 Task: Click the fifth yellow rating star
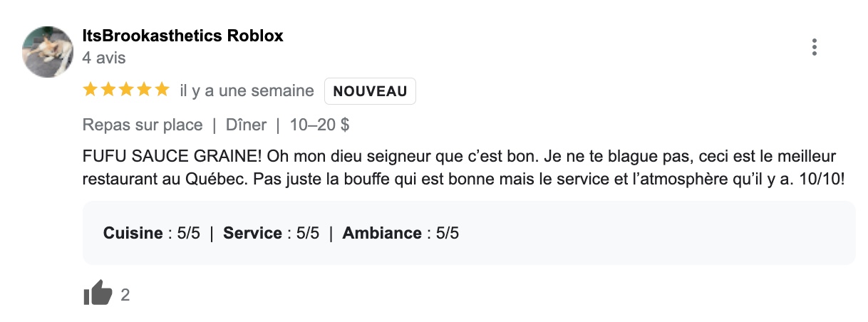coord(162,90)
